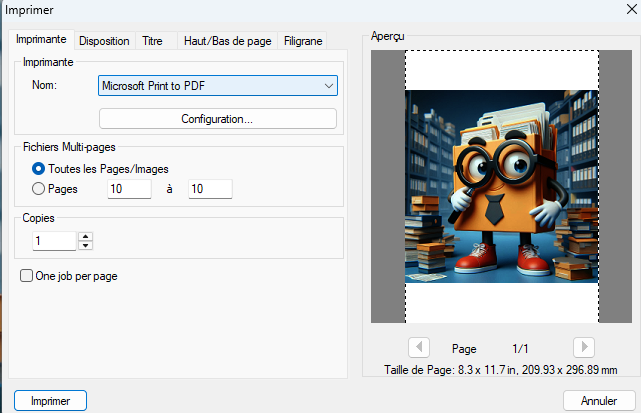Select the Pages range radio button
641x413 pixels.
[40, 188]
